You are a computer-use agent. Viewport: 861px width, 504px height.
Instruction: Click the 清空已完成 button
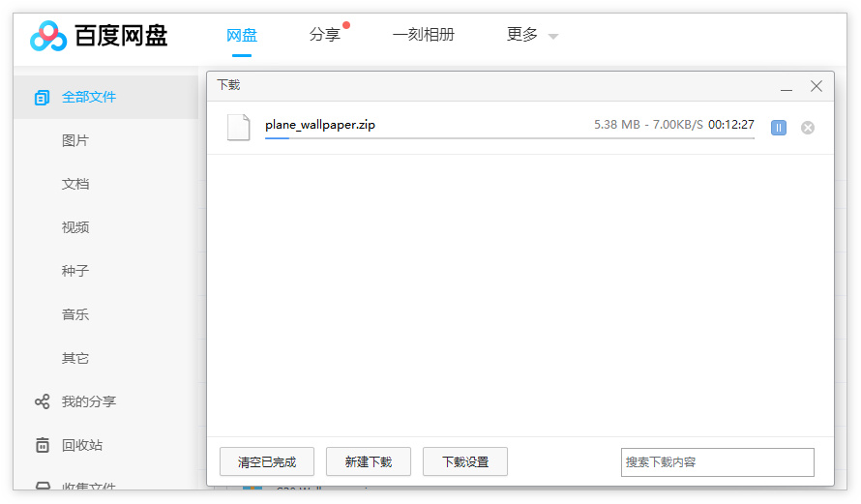coord(267,461)
